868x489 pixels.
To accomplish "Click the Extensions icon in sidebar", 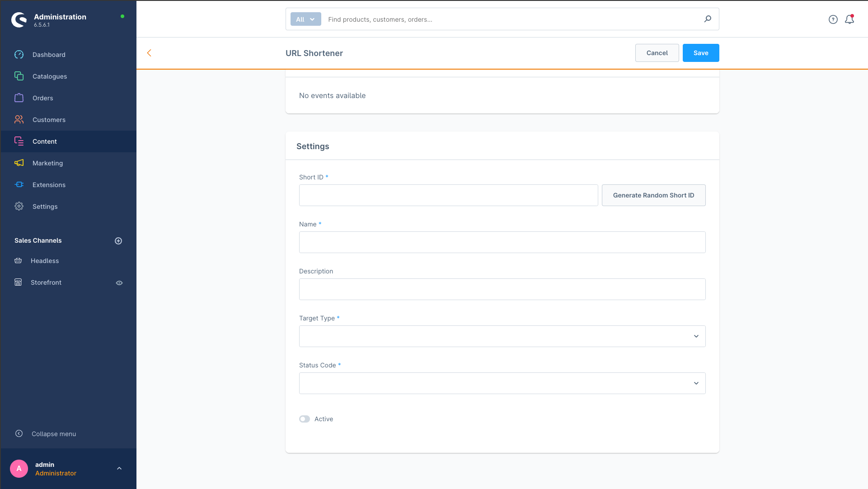I will click(19, 184).
